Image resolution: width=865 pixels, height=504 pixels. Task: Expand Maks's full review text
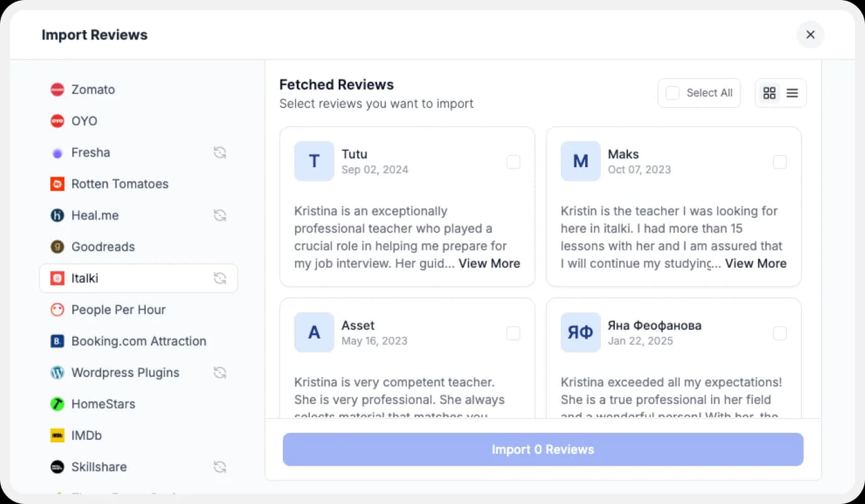pos(756,263)
